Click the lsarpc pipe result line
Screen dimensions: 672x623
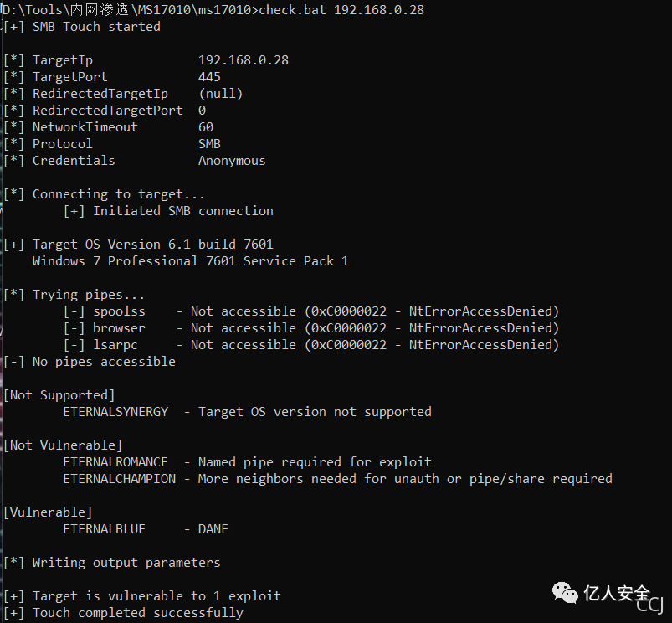311,345
